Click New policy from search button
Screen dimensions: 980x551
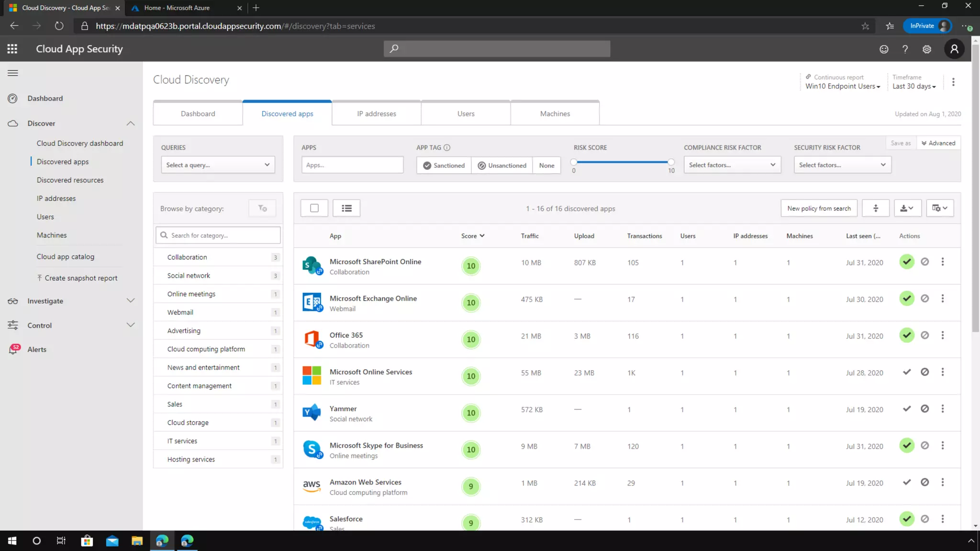click(x=819, y=209)
